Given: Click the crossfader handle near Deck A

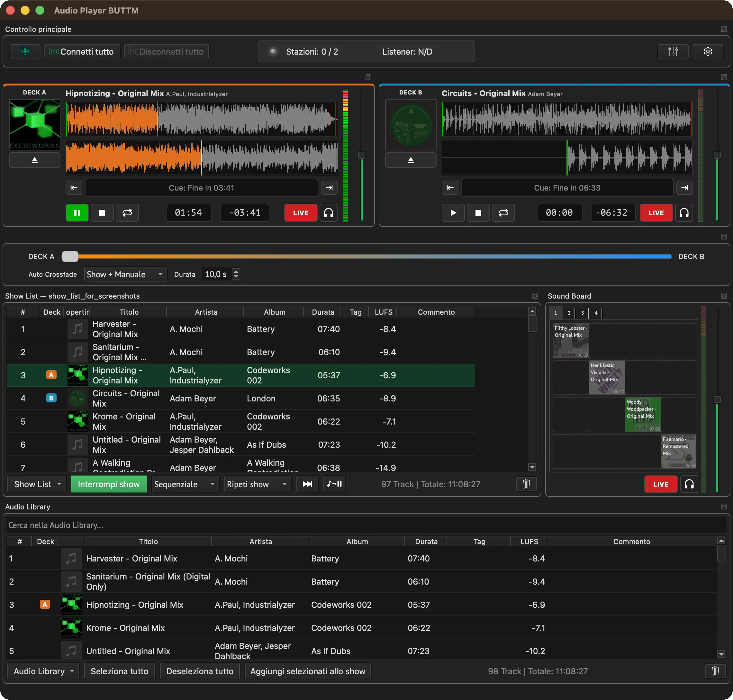Looking at the screenshot, I should coord(70,256).
